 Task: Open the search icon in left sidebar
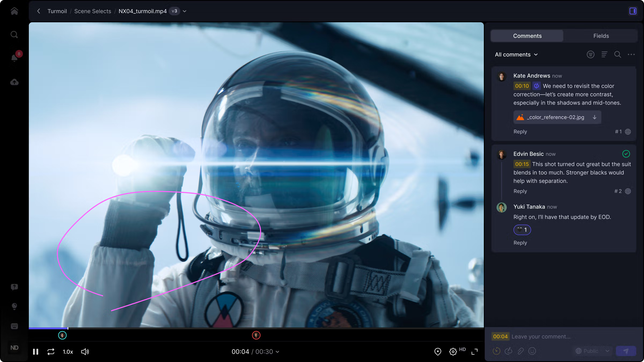(x=14, y=35)
